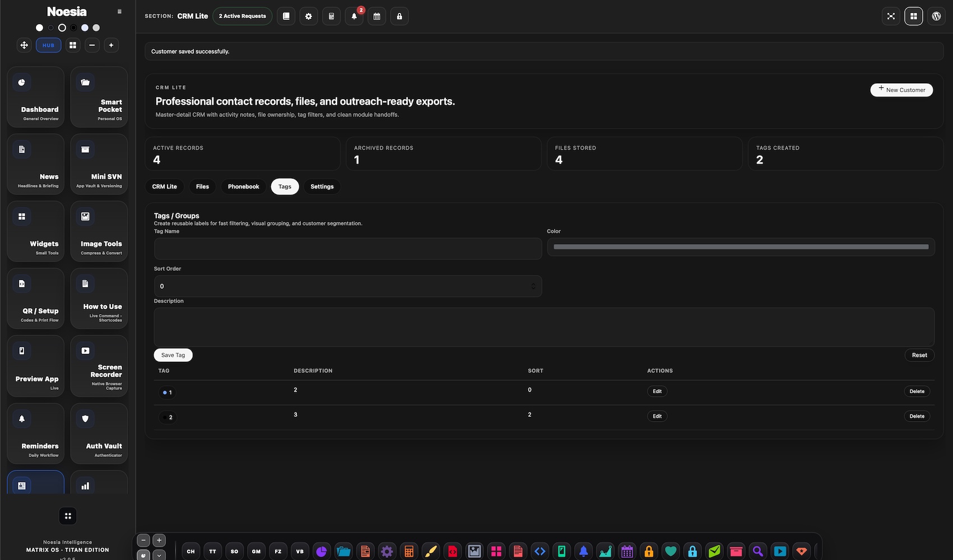The width and height of the screenshot is (953, 560).
Task: Switch to the CRM Lite tab
Action: (x=165, y=186)
